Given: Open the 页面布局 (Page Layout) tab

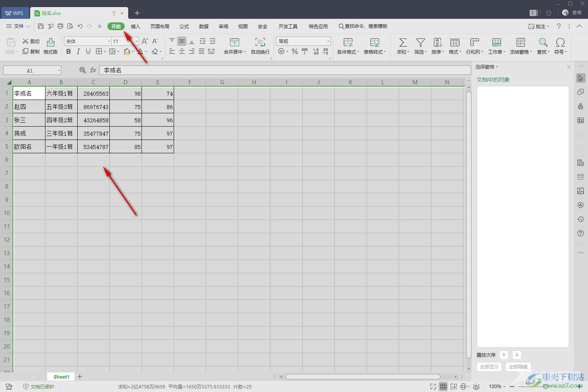Looking at the screenshot, I should (x=160, y=26).
